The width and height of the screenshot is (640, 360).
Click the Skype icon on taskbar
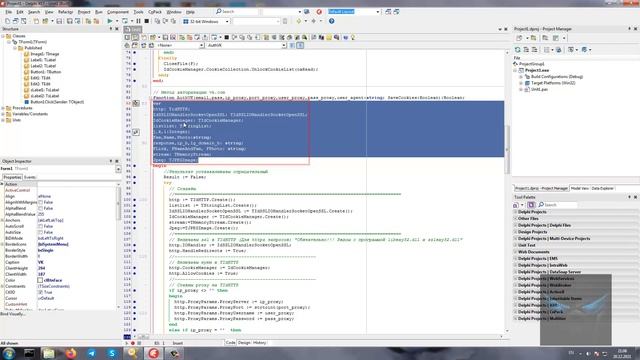coord(112,353)
